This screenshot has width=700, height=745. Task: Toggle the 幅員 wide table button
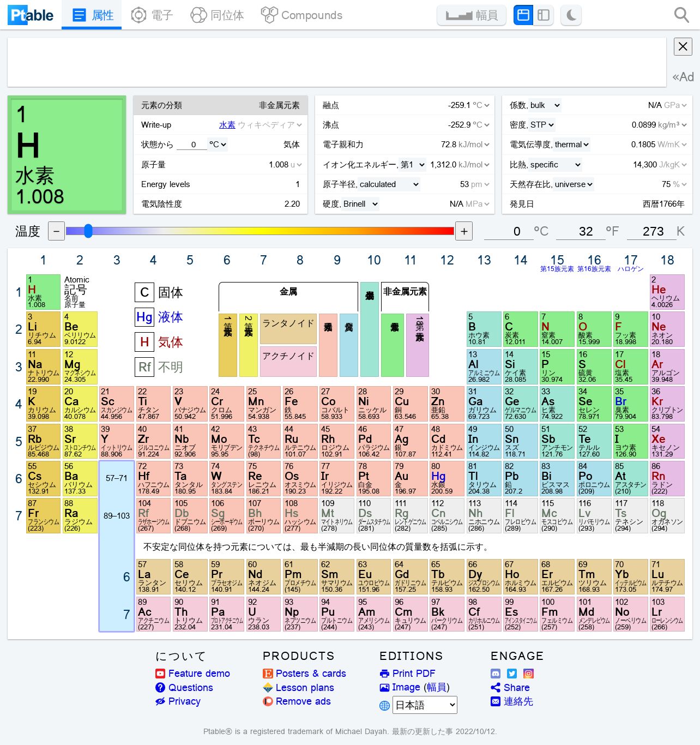[x=472, y=15]
